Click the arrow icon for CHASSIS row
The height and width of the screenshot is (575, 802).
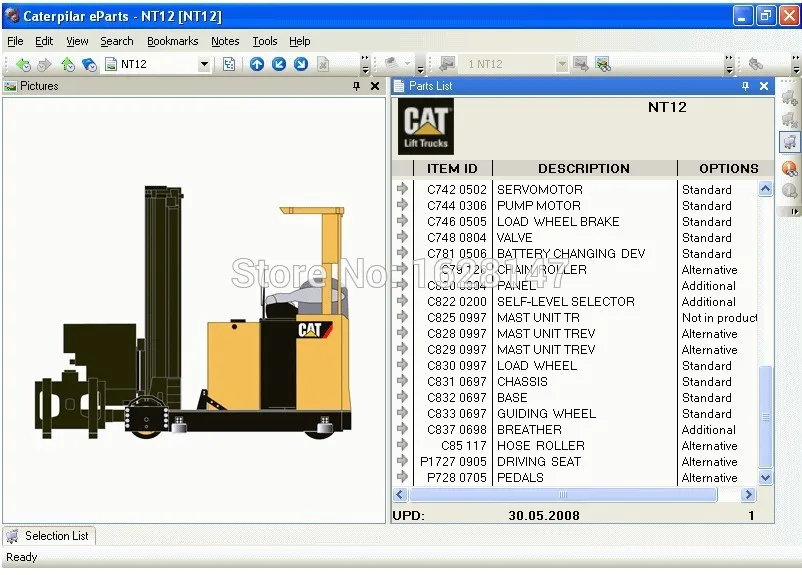click(402, 381)
